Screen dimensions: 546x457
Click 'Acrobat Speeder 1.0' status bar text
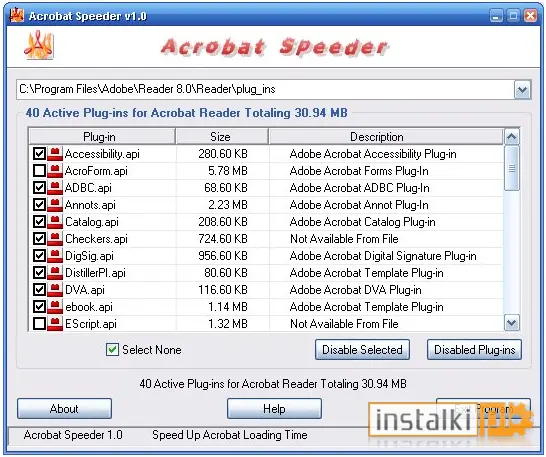click(x=73, y=435)
